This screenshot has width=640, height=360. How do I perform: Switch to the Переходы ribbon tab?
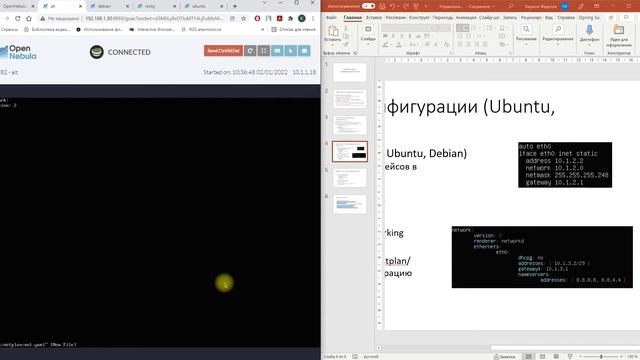(442, 18)
